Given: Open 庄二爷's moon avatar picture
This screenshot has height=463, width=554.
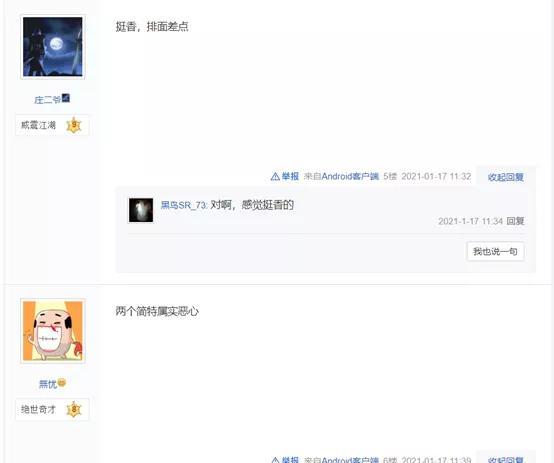Looking at the screenshot, I should pyautogui.click(x=53, y=47).
